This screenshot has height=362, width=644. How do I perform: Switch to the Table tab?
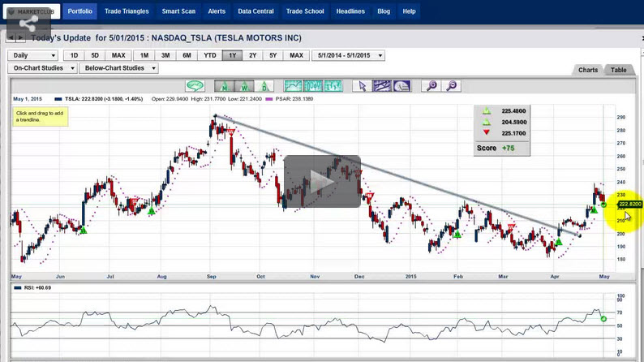coord(619,70)
